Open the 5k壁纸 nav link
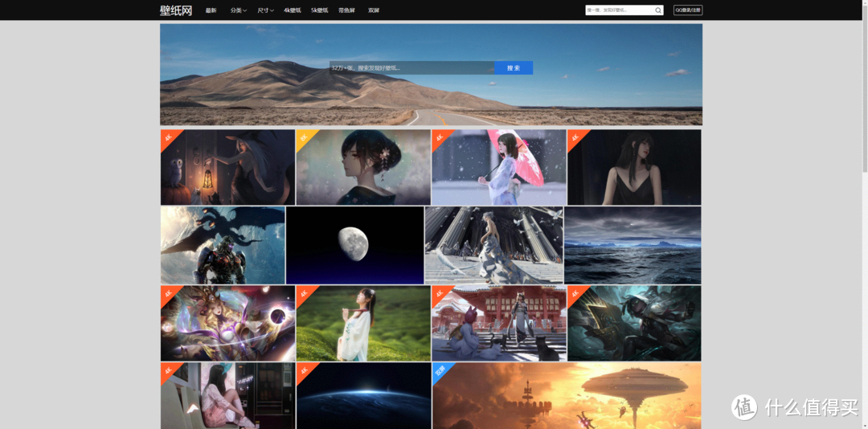 click(319, 10)
